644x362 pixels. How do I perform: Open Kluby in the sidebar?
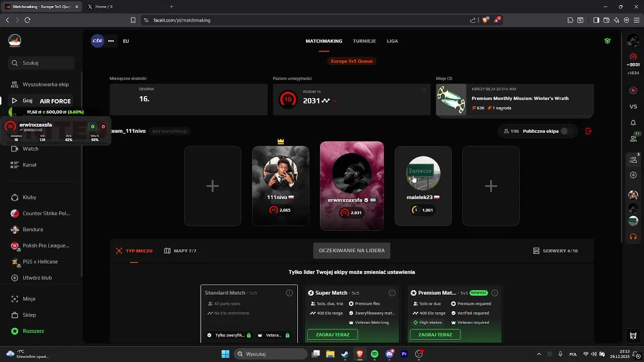pos(41,198)
